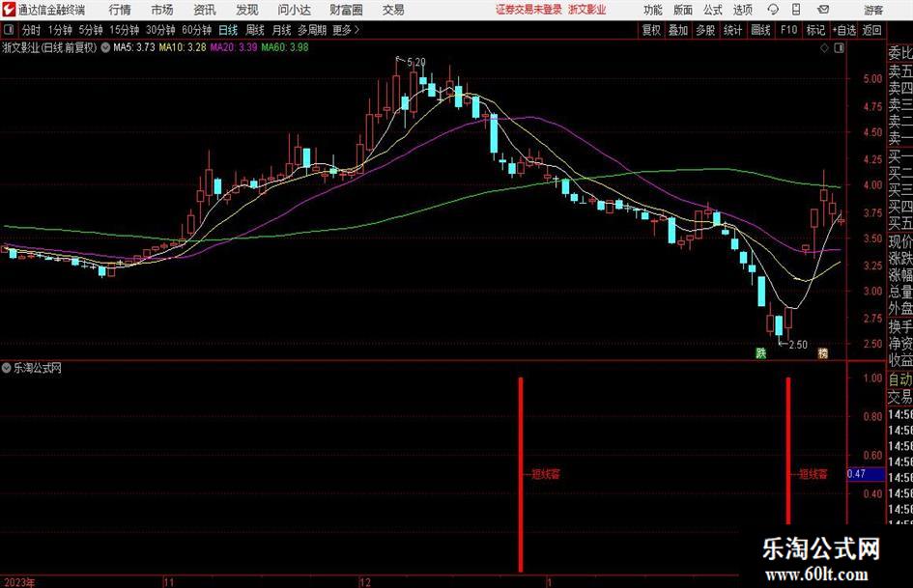Image resolution: width=913 pixels, height=588 pixels.
Task: Click the MA20: 3.39 indicator label
Action: (x=234, y=47)
